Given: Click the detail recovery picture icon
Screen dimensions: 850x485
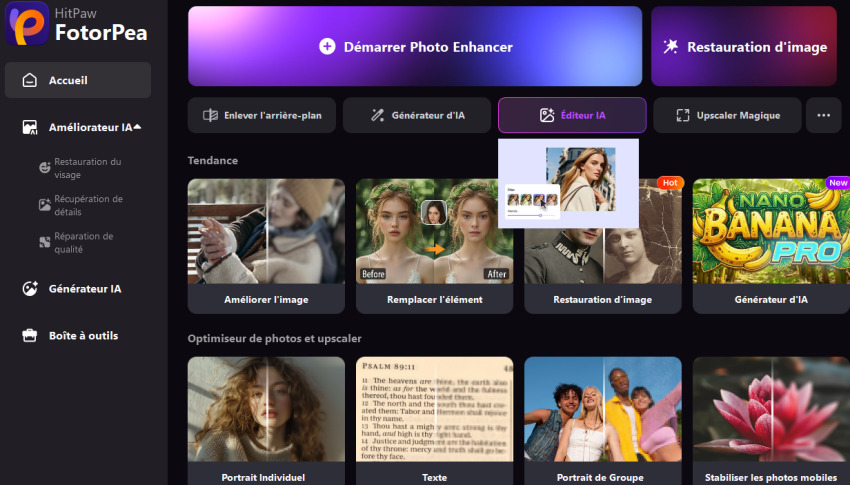Looking at the screenshot, I should pyautogui.click(x=45, y=205).
